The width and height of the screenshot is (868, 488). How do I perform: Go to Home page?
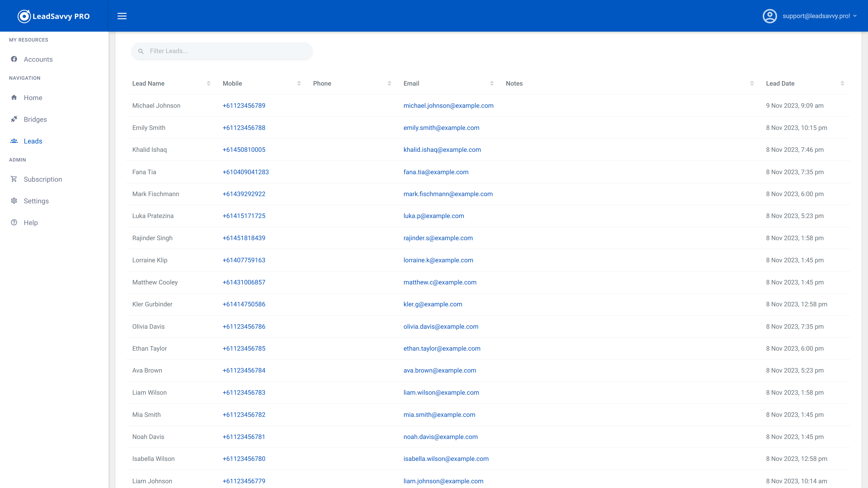[x=33, y=98]
